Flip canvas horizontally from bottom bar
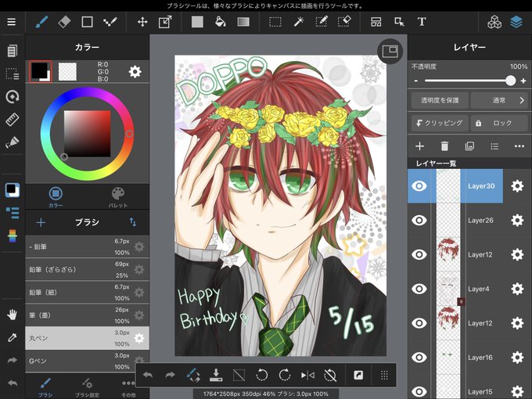This screenshot has width=532, height=399. pyautogui.click(x=307, y=375)
